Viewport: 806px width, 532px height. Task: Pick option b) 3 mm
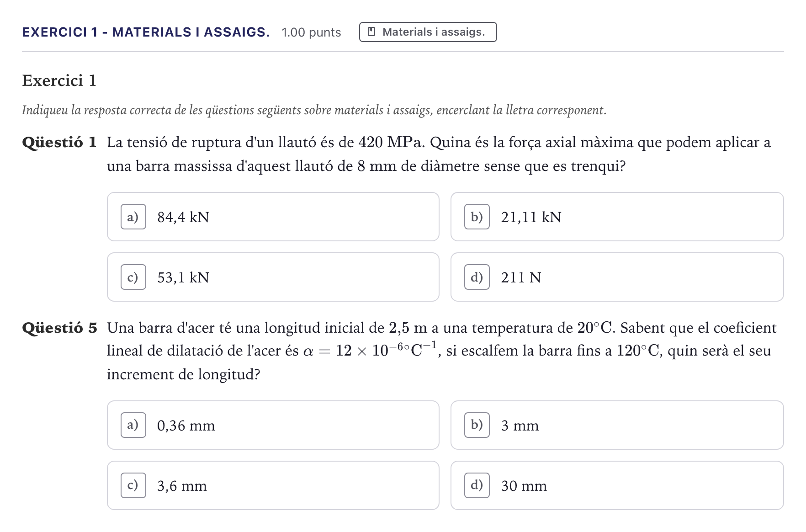pyautogui.click(x=617, y=425)
